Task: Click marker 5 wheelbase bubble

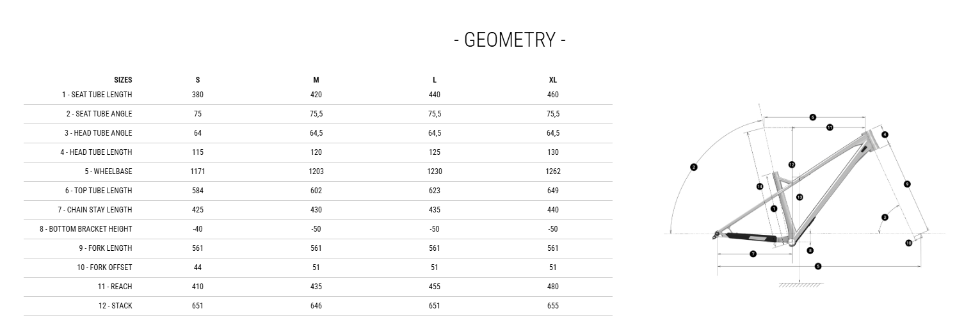Action: (818, 266)
